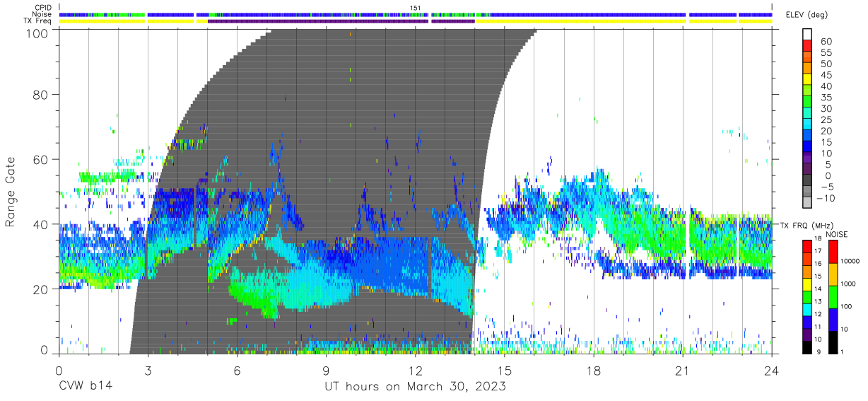Click the 'NOISE' legend title
The width and height of the screenshot is (868, 401).
(837, 233)
